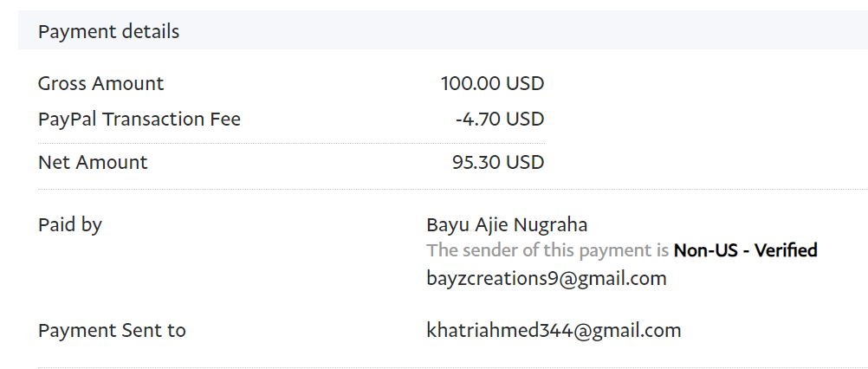The height and width of the screenshot is (369, 868).
Task: Click the Payment details section heading
Action: pyautogui.click(x=108, y=32)
